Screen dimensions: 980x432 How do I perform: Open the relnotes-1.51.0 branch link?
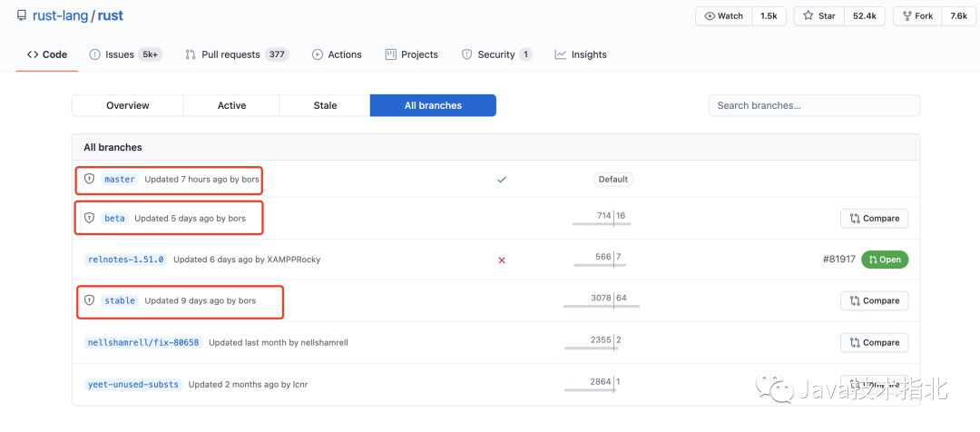[125, 260]
